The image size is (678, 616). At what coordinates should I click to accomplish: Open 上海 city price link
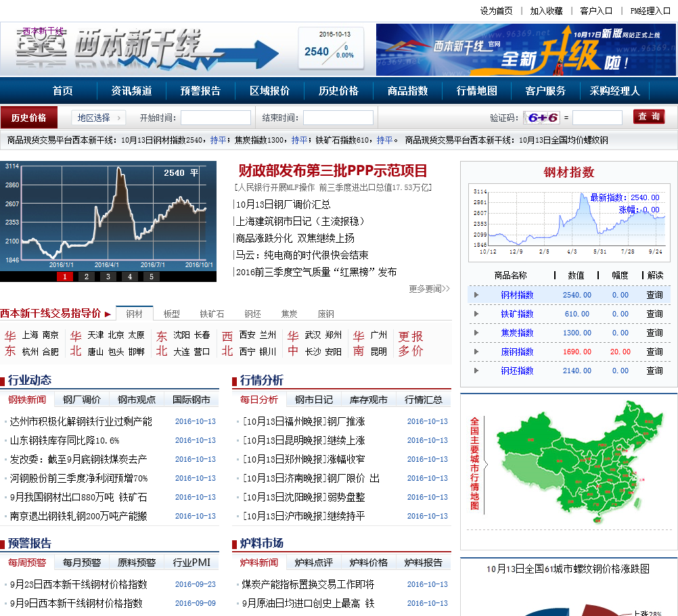point(30,335)
